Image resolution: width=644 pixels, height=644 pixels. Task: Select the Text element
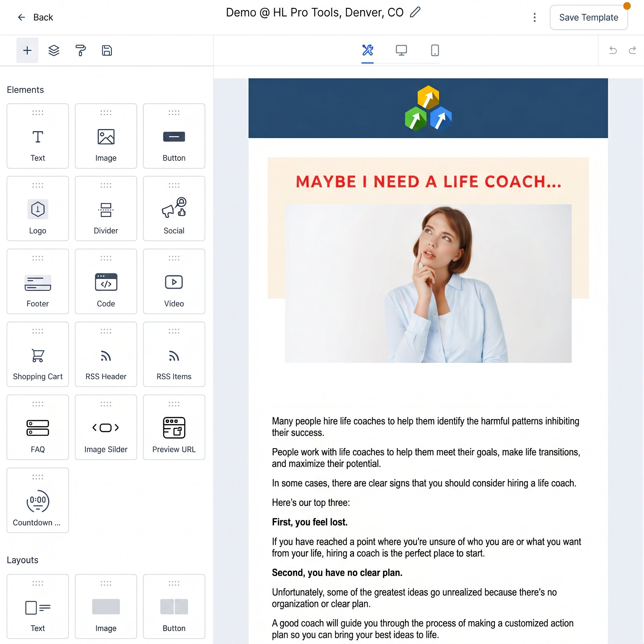pyautogui.click(x=38, y=136)
